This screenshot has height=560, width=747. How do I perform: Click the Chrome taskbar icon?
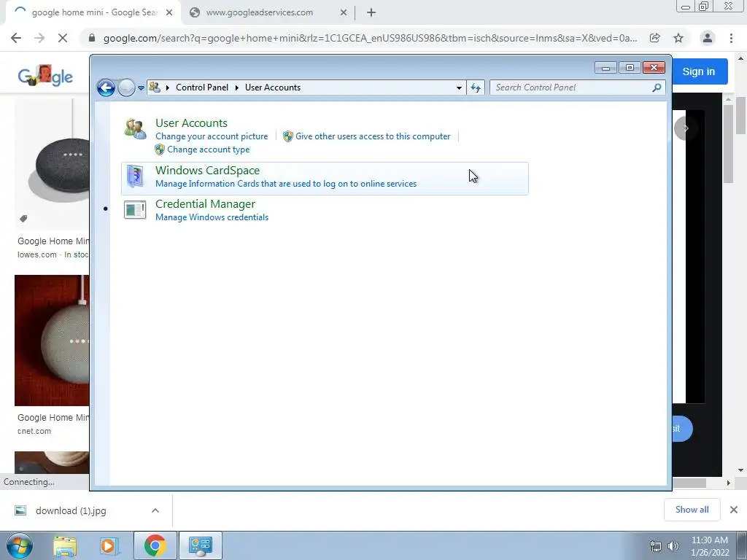(155, 545)
